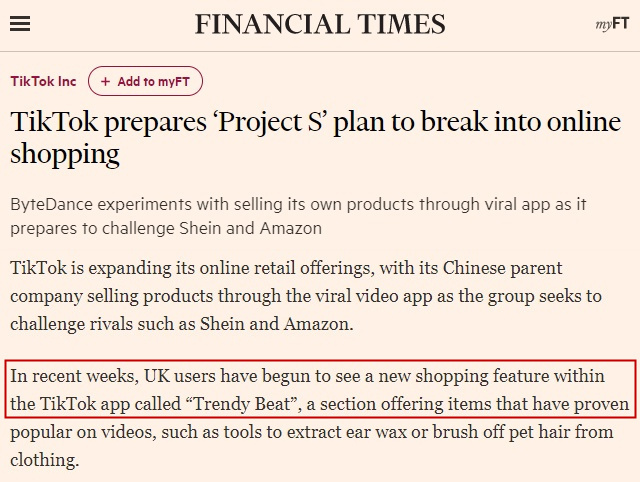Open the myFT page from header
640x482 pixels.
(x=612, y=24)
